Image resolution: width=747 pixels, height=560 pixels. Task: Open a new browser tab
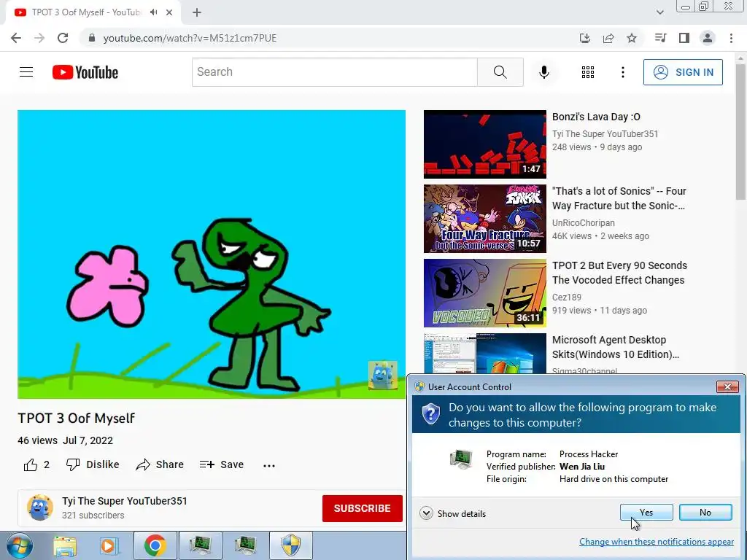point(197,12)
